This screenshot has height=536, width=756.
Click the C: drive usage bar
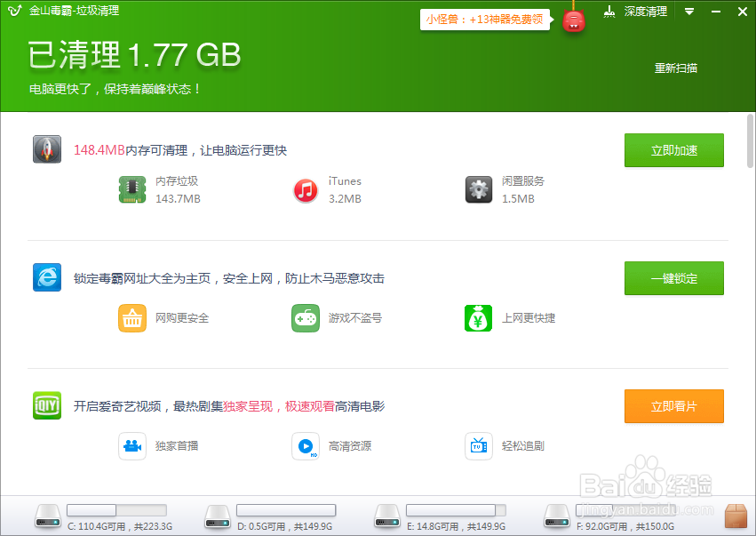point(116,510)
